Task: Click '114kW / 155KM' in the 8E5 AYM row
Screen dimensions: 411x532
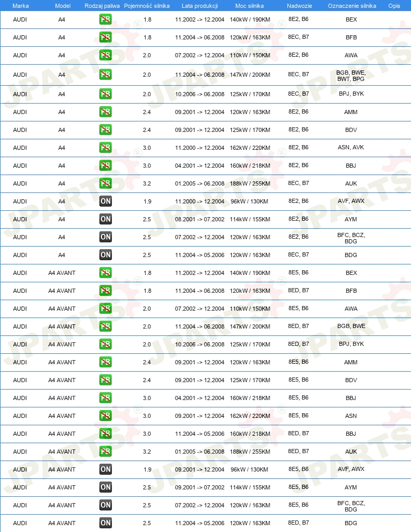Action: click(x=250, y=487)
